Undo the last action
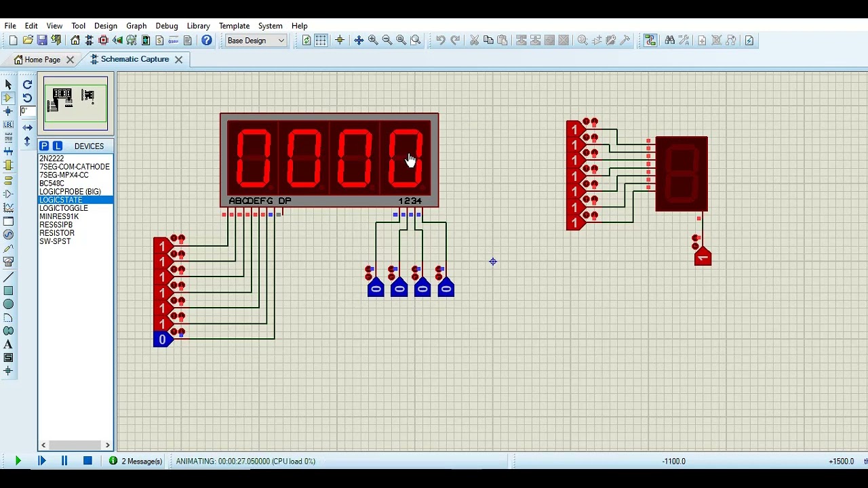Screen dimensions: 868x488 [x=441, y=41]
